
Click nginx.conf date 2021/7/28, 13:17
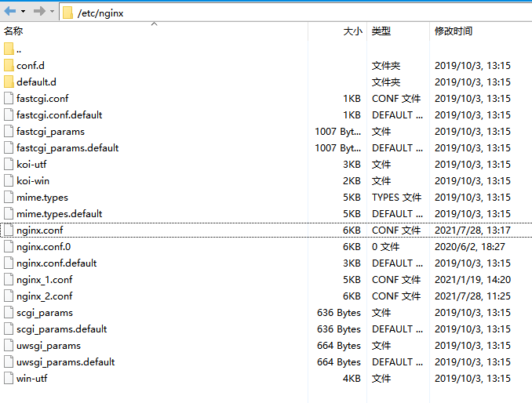(x=472, y=231)
